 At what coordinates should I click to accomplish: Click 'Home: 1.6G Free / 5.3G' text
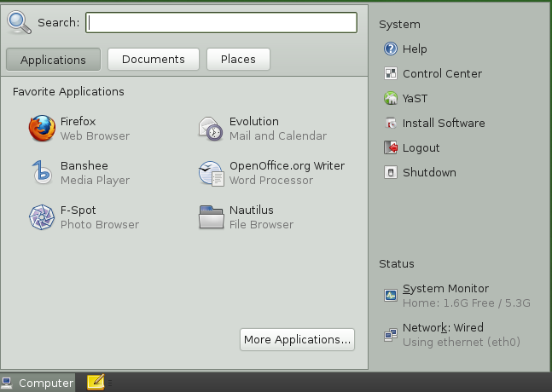point(467,303)
